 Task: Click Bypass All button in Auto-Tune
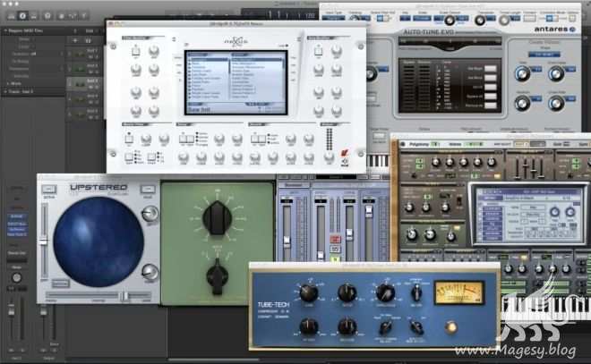coord(491,97)
